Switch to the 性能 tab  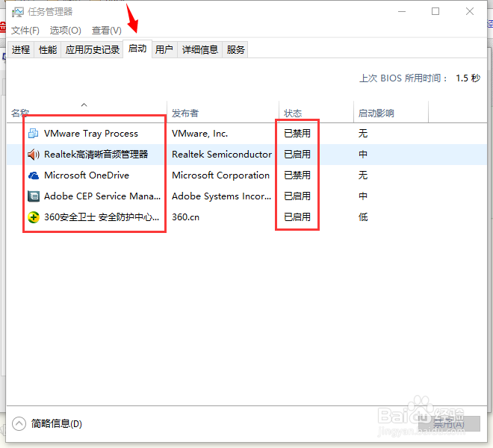tap(48, 50)
